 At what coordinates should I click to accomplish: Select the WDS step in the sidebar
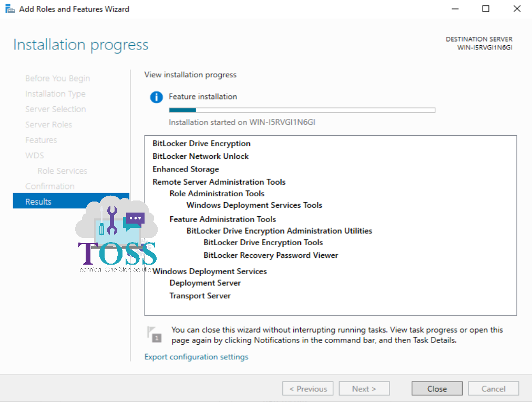click(x=34, y=155)
